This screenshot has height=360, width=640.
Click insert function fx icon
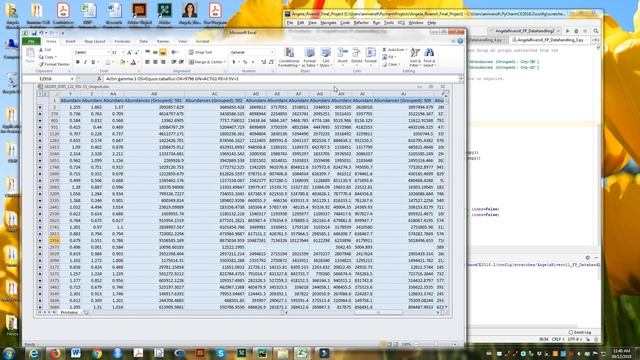coord(99,78)
